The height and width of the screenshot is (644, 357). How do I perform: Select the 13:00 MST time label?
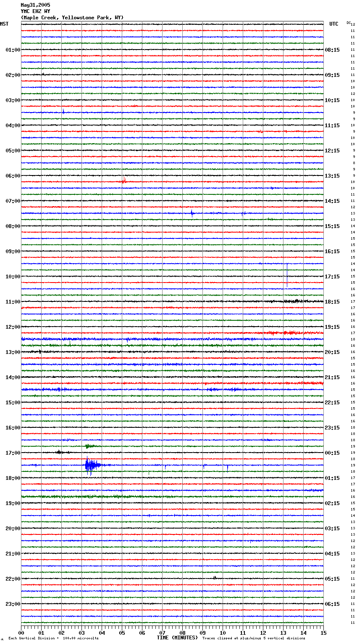click(13, 352)
